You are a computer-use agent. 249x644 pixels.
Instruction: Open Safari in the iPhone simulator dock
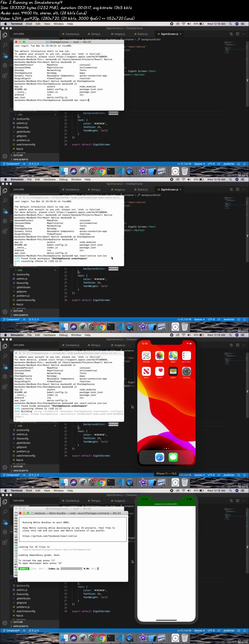[x=160, y=457]
